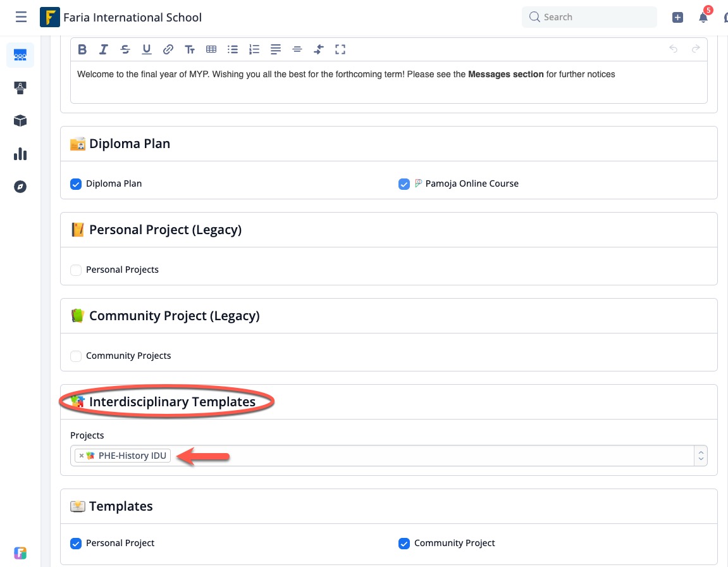Screen dimensions: 728x567
Task: Tick the Community Projects legacy checkbox
Action: 76,356
